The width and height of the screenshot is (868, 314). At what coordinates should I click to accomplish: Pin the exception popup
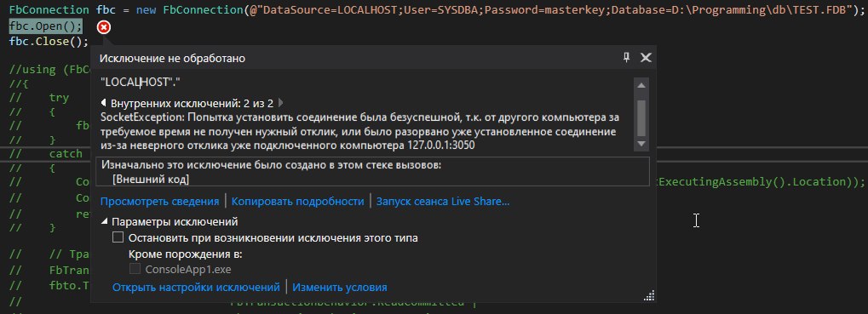(627, 57)
